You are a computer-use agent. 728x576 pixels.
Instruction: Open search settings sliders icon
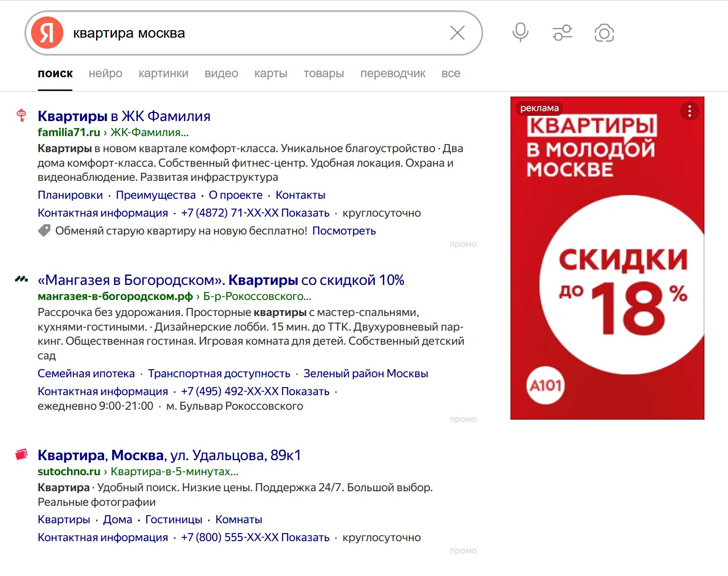click(562, 33)
